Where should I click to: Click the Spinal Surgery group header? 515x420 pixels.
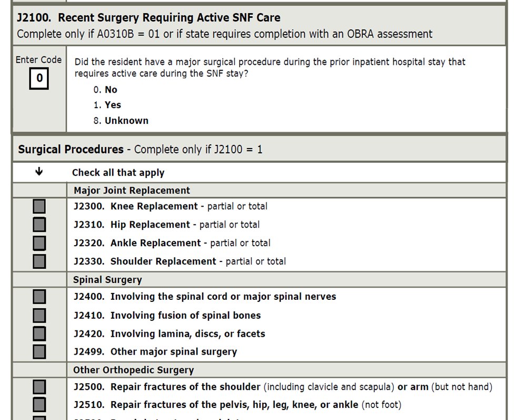pyautogui.click(x=107, y=280)
